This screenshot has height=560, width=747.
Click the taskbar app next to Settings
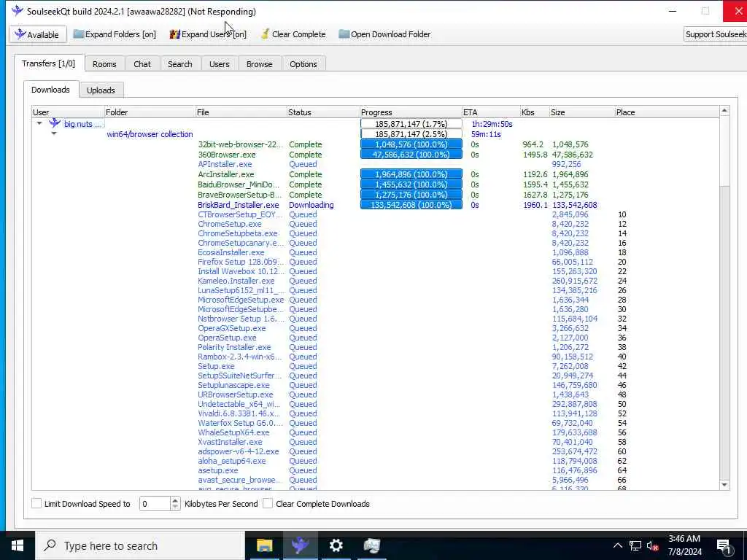[371, 545]
